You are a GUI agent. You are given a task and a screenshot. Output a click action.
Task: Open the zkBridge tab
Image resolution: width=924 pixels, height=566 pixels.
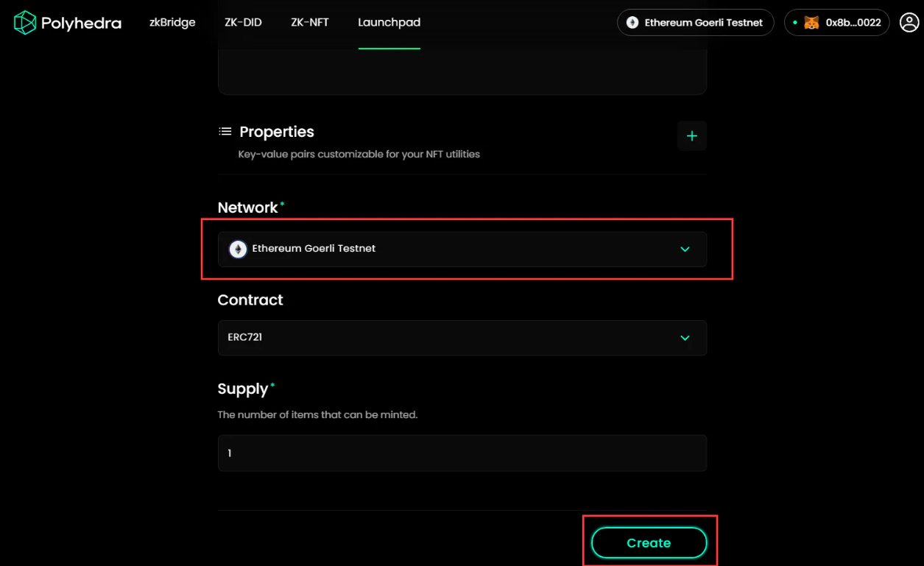click(172, 23)
